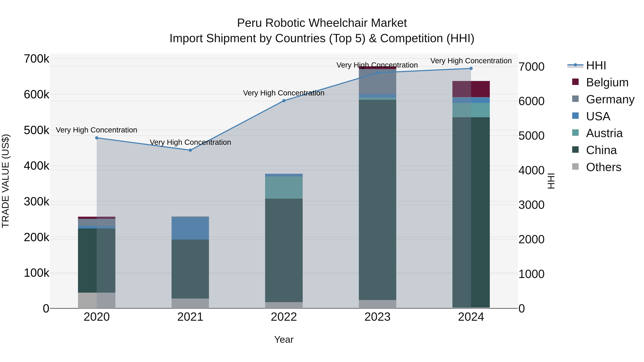644x362 pixels.
Task: Select the 2023 HHI data point
Action: pyautogui.click(x=377, y=73)
